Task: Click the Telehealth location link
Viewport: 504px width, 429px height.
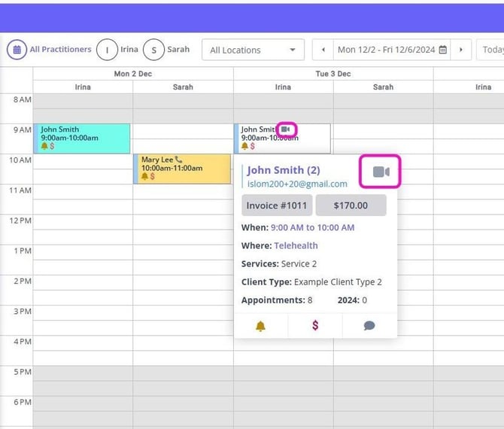Action: 296,245
